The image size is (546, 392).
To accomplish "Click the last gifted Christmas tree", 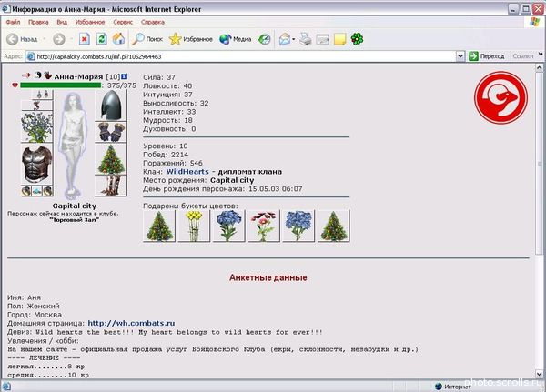I will (x=334, y=226).
